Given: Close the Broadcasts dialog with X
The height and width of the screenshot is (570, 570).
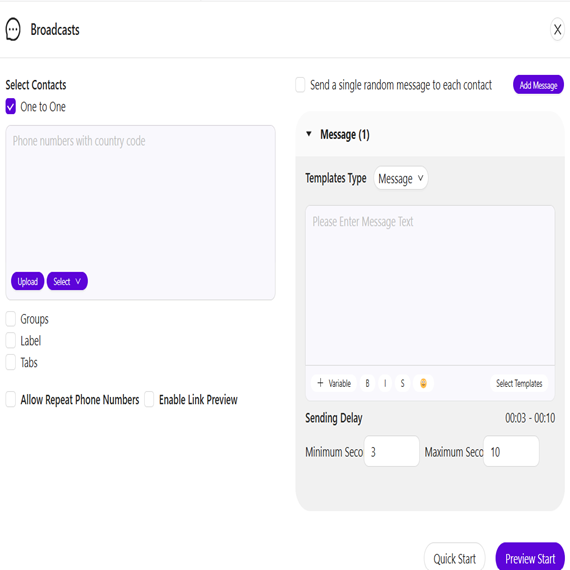Looking at the screenshot, I should pyautogui.click(x=557, y=29).
